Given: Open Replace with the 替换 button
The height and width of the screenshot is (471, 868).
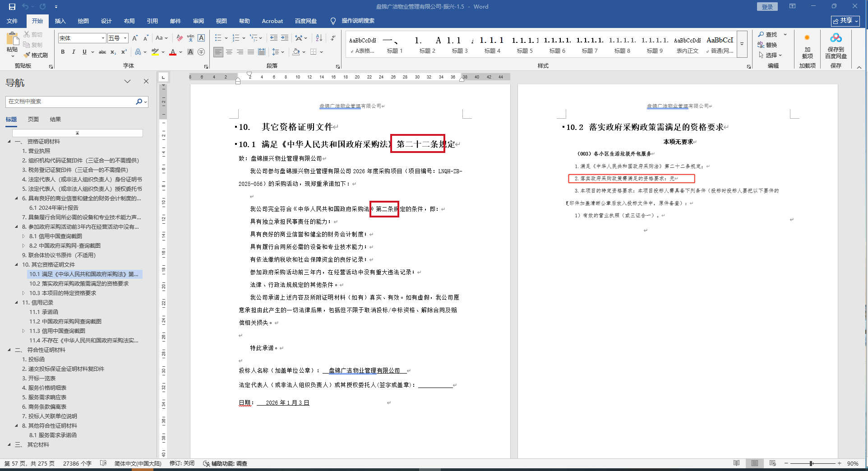Looking at the screenshot, I should click(767, 45).
